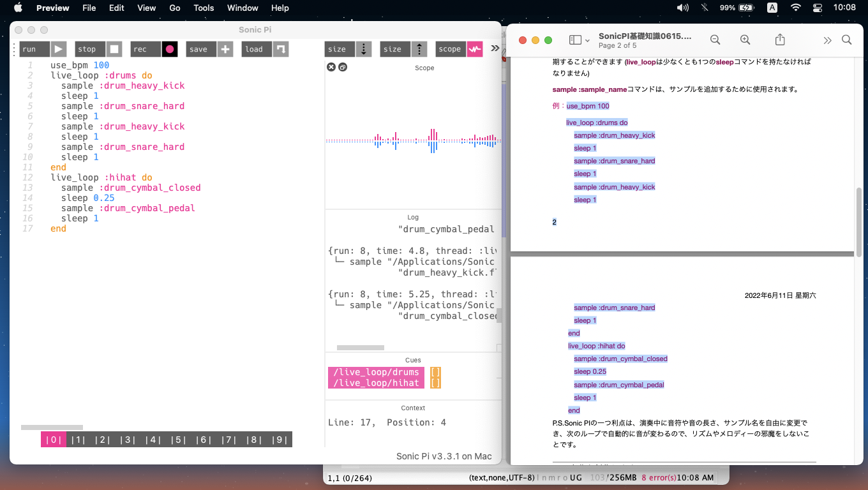868x490 pixels.
Task: Show more Preview toolbar items chevrons
Action: (x=827, y=40)
